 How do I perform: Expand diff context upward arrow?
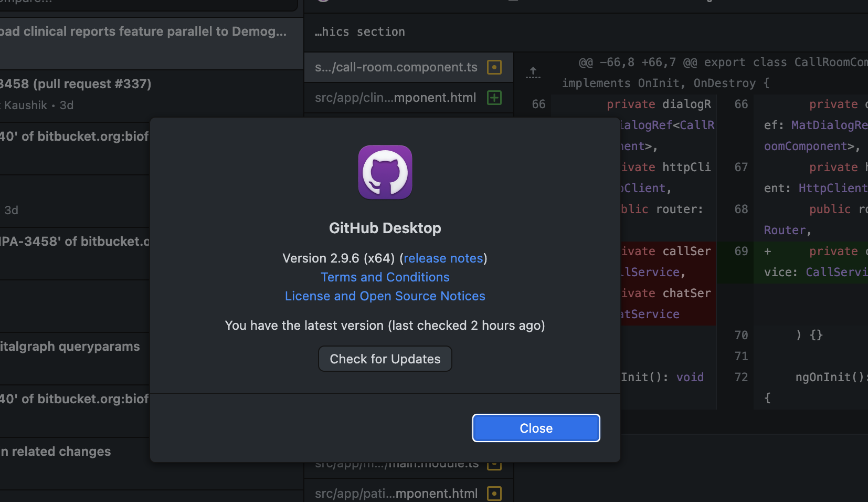click(x=533, y=72)
